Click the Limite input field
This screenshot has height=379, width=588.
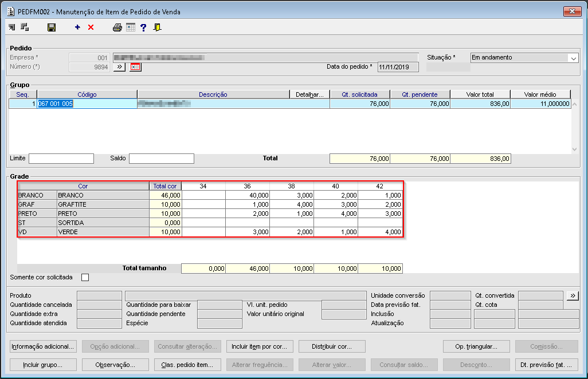pyautogui.click(x=61, y=159)
